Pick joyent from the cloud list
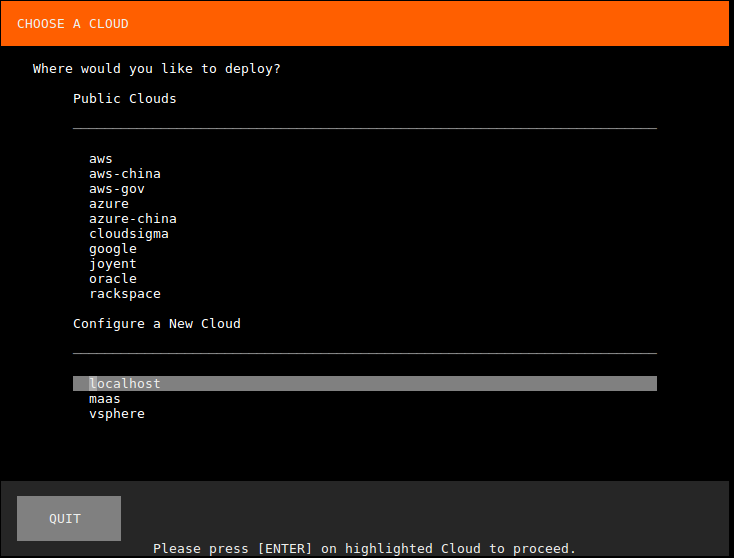734x558 pixels. click(113, 264)
